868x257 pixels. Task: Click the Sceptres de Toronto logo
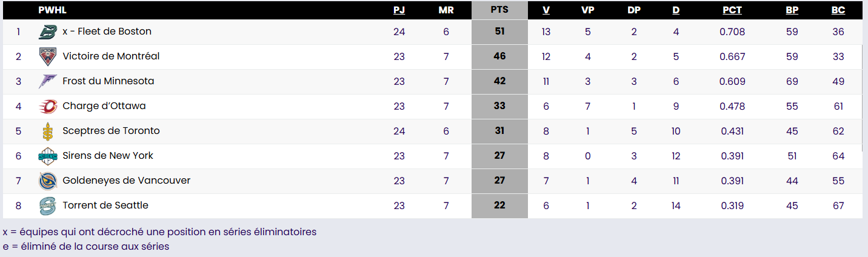click(47, 131)
